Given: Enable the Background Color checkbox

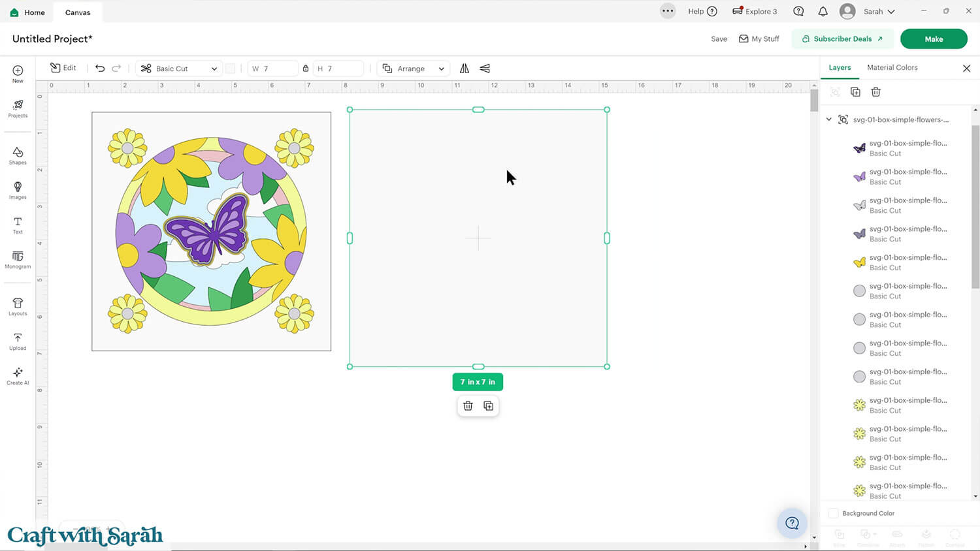Looking at the screenshot, I should pyautogui.click(x=834, y=513).
